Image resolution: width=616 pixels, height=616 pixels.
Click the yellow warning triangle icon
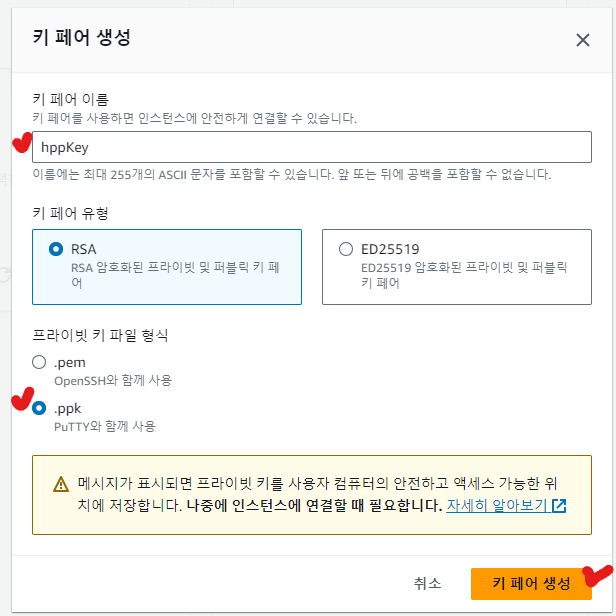click(x=60, y=485)
